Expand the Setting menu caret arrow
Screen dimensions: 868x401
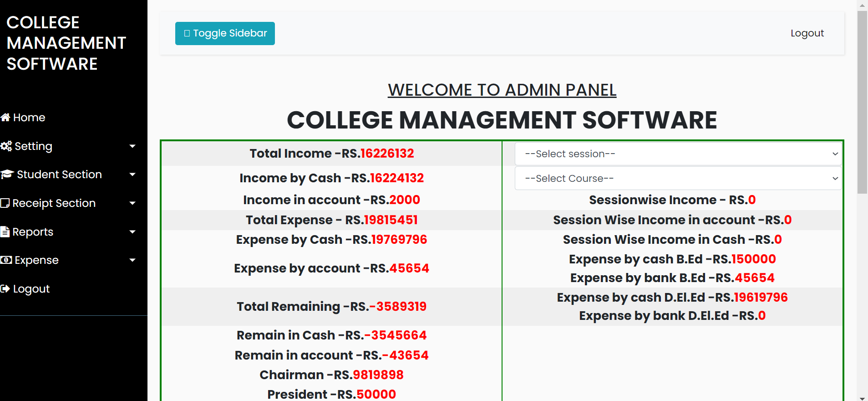click(132, 146)
